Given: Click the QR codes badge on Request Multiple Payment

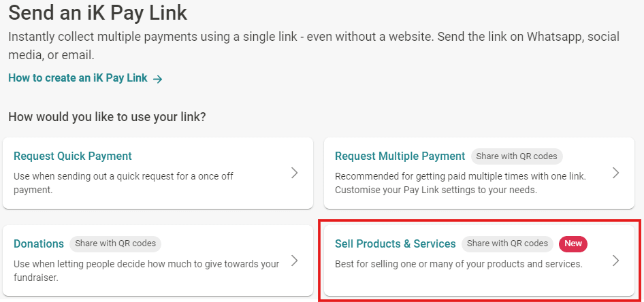Looking at the screenshot, I should coord(517,156).
